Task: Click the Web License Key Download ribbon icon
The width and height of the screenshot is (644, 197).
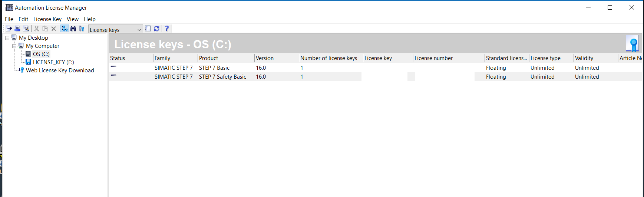Action: tap(21, 70)
